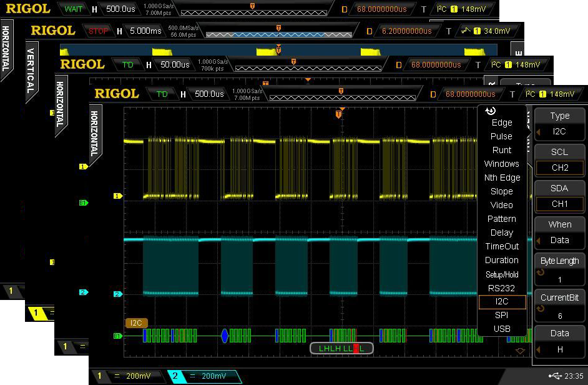Click the 700k pts sample readout
This screenshot has height=385, width=588.
(212, 68)
